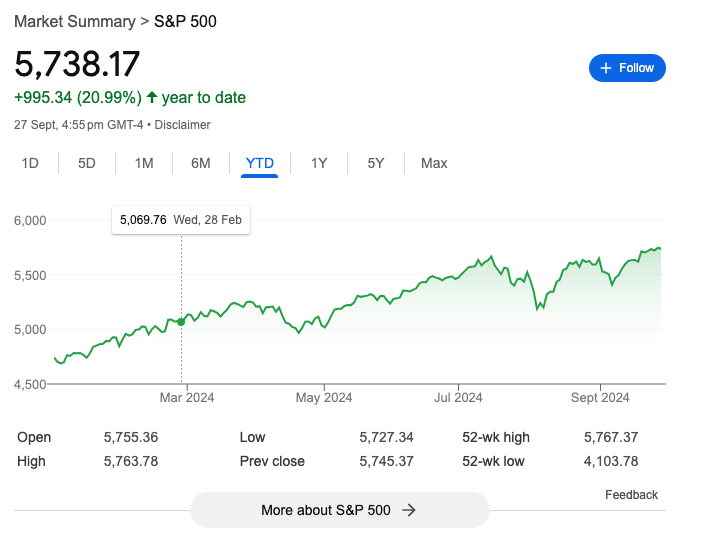Screen dimensions: 709x534
Task: Click the green dot marker on the chart
Action: tap(181, 321)
